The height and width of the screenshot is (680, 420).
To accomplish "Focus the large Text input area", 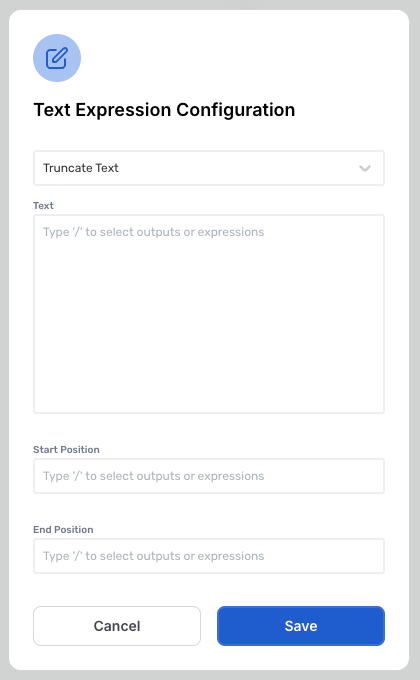I will [209, 314].
